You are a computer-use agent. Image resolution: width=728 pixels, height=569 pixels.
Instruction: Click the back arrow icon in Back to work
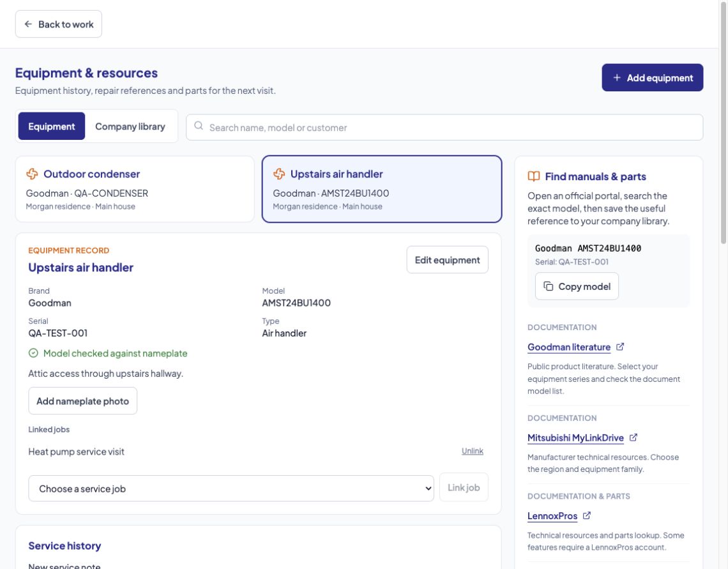pos(28,24)
